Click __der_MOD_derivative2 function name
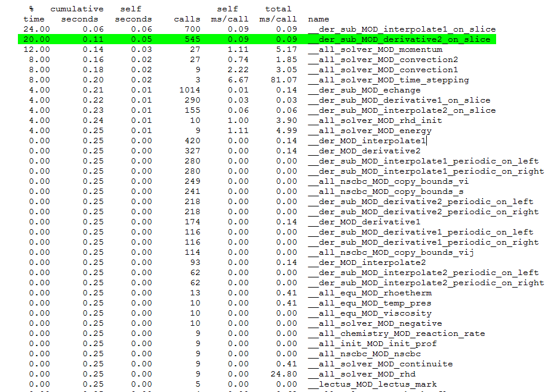Viewport: 557px width, 392px height. (364, 151)
